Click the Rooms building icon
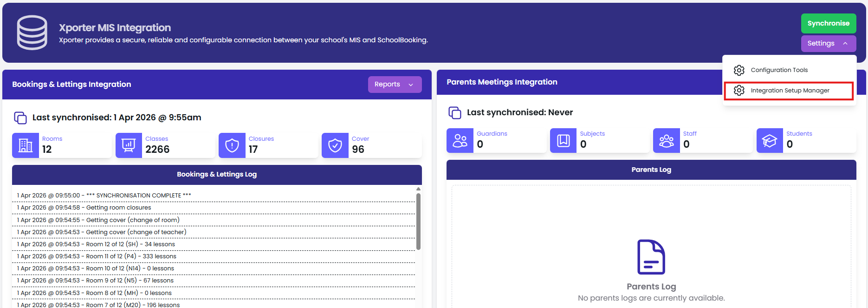 click(x=26, y=145)
